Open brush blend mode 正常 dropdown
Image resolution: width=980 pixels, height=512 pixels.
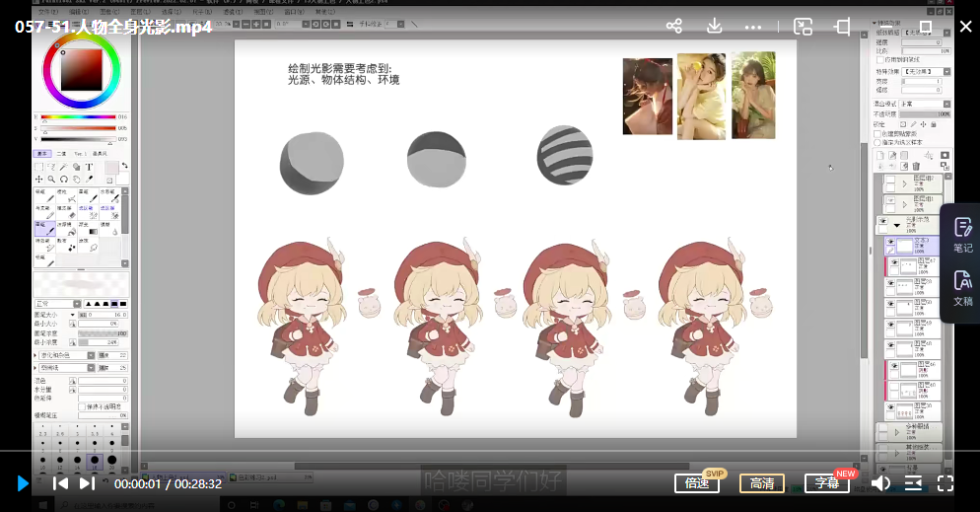coord(58,304)
